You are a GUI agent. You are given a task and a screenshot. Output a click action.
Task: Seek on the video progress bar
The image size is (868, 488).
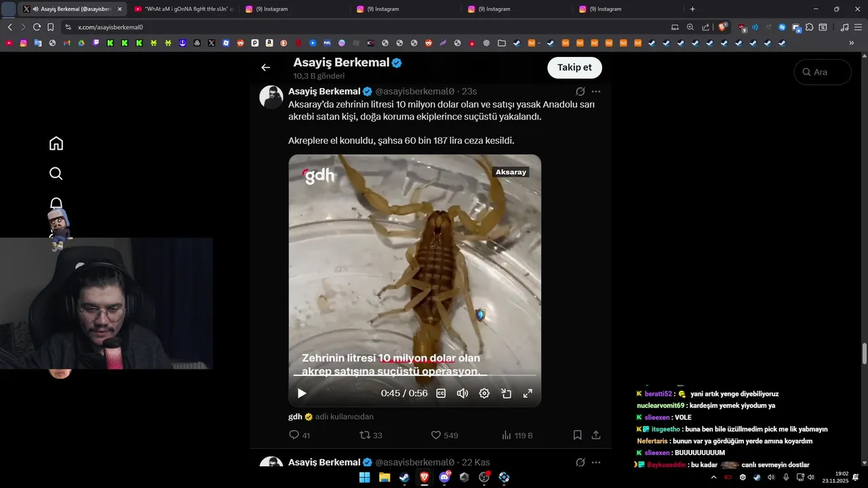(x=414, y=375)
